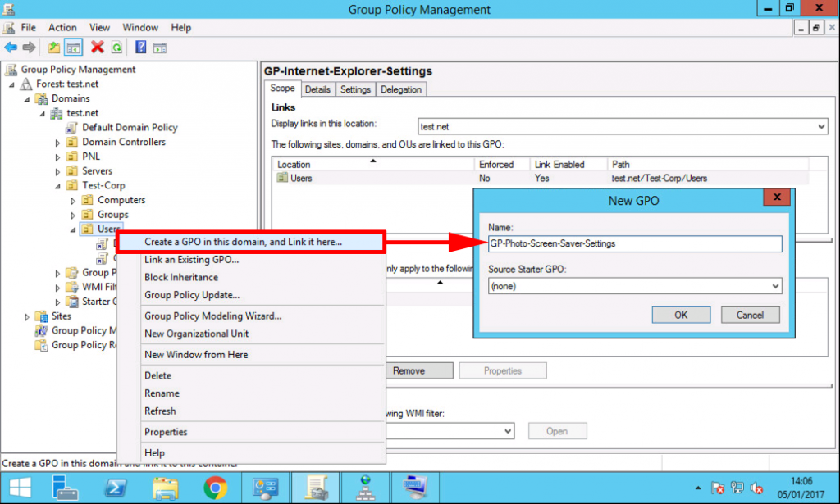The height and width of the screenshot is (504, 840).
Task: Switch to the Delegation tab
Action: click(401, 89)
